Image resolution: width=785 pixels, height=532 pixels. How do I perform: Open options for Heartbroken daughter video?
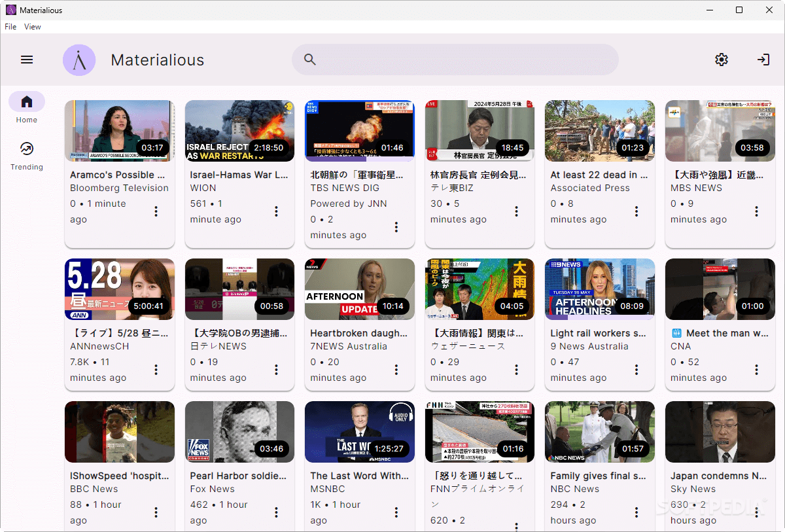[x=396, y=370]
